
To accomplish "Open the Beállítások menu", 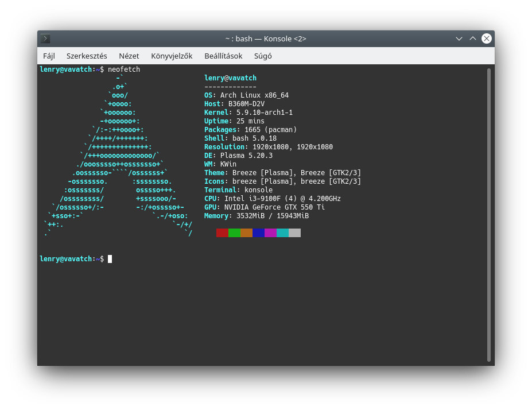I will pyautogui.click(x=223, y=56).
